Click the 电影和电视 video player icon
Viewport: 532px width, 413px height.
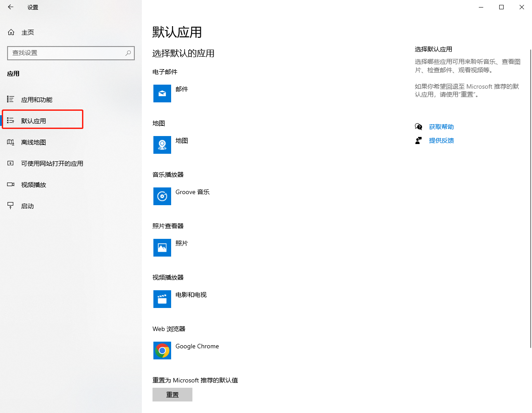pyautogui.click(x=162, y=299)
